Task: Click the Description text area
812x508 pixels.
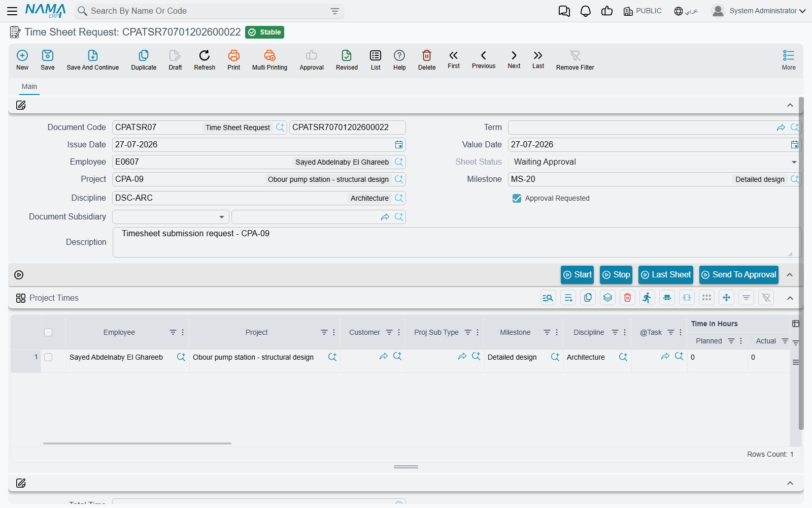Action: tap(457, 242)
